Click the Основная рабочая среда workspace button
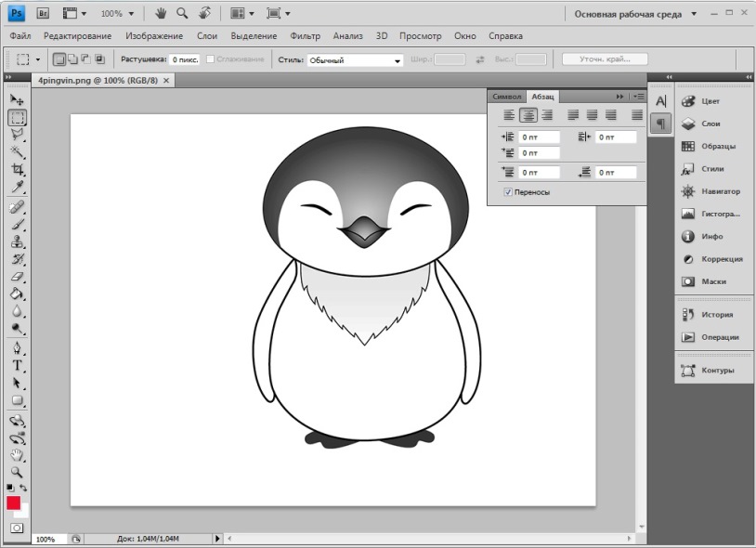 click(627, 14)
